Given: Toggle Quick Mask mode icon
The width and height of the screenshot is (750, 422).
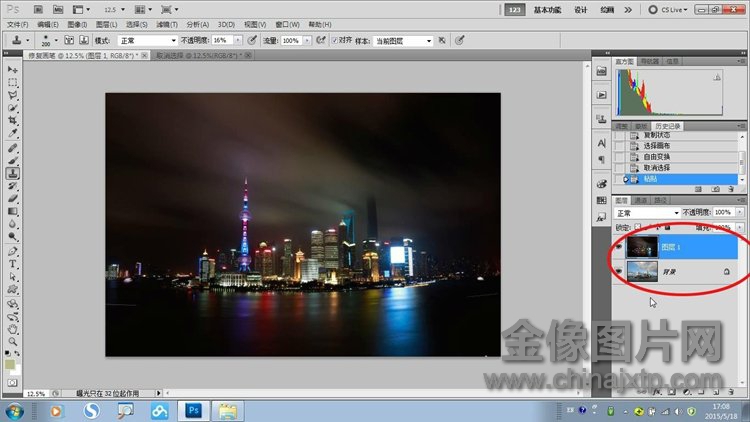Looking at the screenshot, I should (12, 383).
